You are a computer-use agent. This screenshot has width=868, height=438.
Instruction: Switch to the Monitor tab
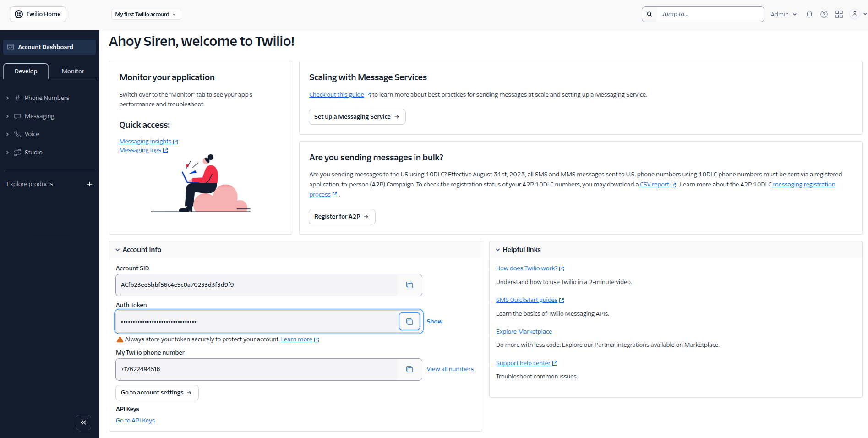pyautogui.click(x=72, y=71)
